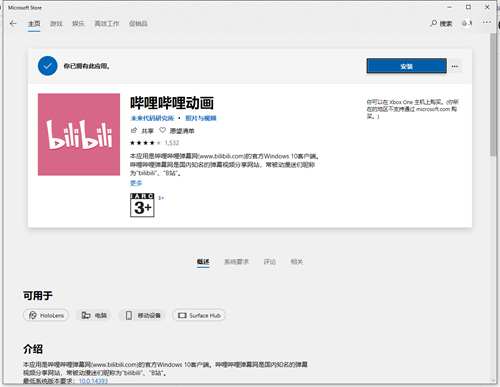500x387 pixels.
Task: Click the bilibili app logo thumbnail
Action: click(79, 134)
